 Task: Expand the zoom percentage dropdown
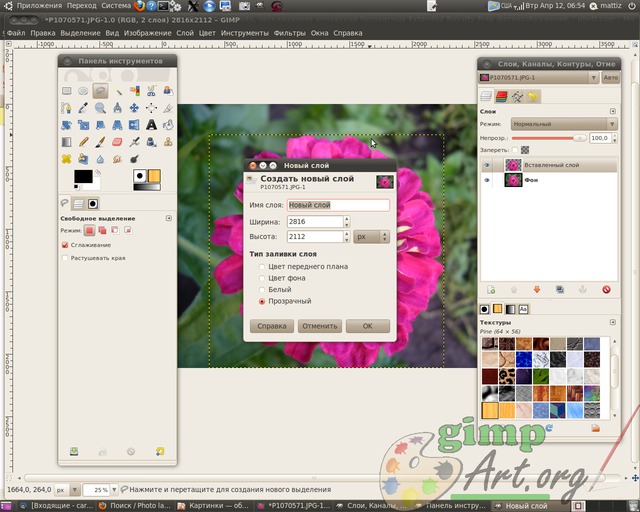(114, 489)
